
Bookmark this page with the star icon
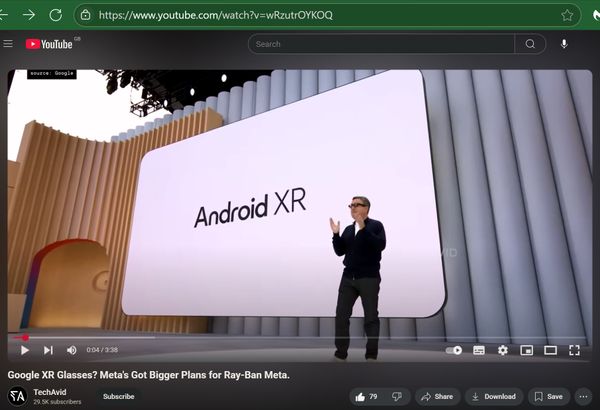click(567, 15)
